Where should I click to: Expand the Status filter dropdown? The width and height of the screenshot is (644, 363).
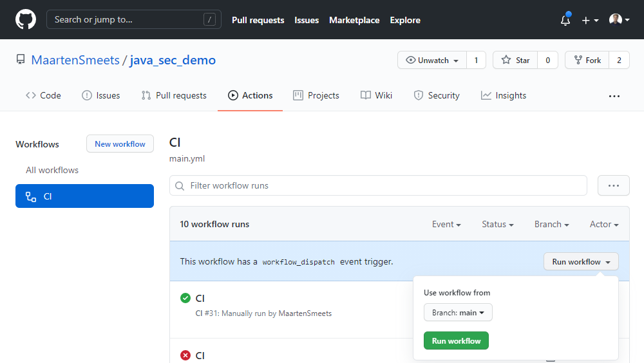pos(498,224)
